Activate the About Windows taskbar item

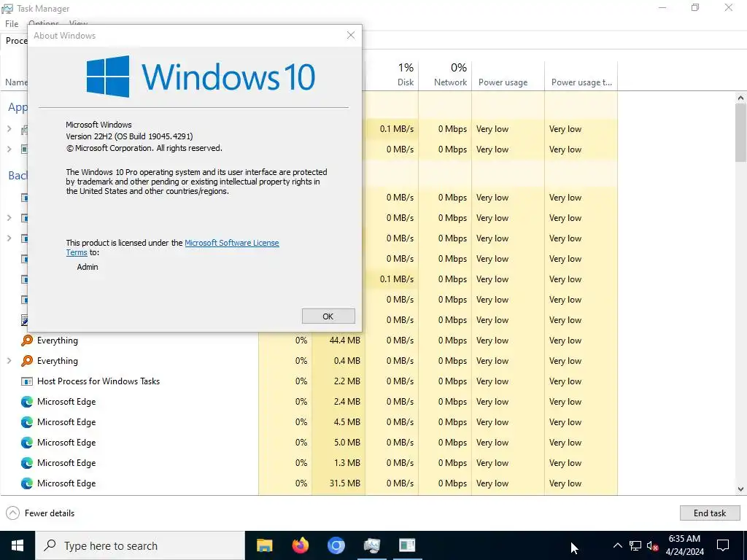(407, 545)
